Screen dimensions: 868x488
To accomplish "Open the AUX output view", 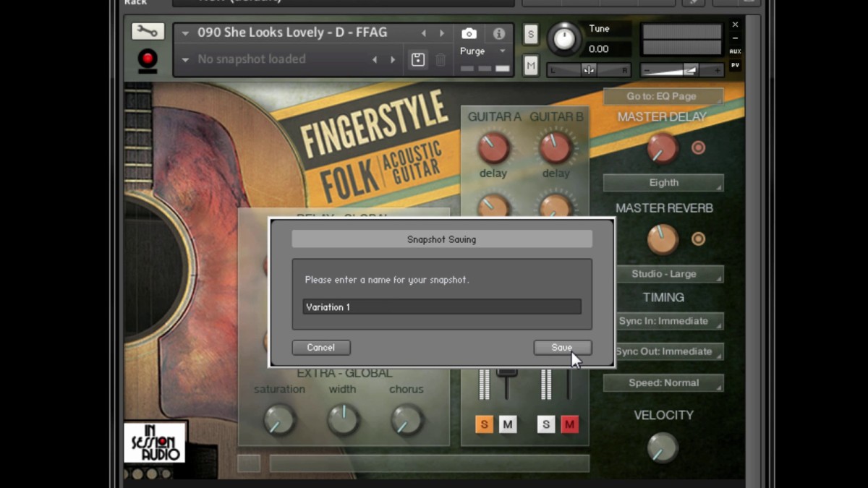I will click(x=735, y=51).
